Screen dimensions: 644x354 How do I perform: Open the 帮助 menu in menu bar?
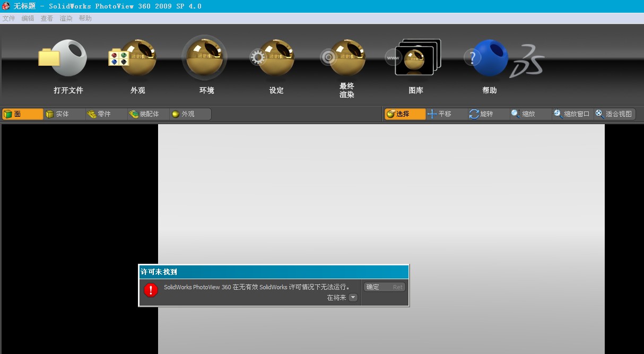(85, 19)
